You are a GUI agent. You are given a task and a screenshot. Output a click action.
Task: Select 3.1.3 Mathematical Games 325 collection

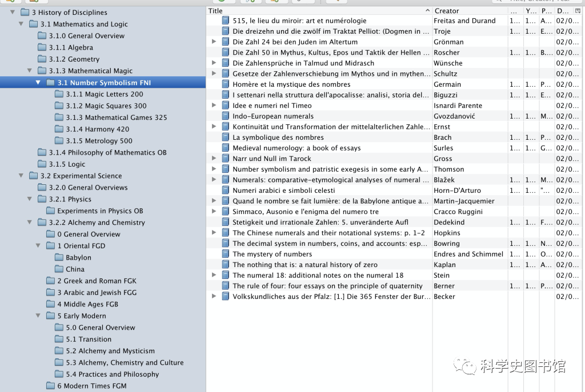117,118
